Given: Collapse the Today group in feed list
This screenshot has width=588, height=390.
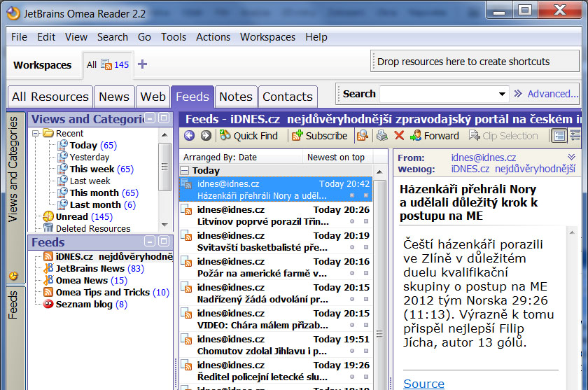Looking at the screenshot, I should coord(185,171).
